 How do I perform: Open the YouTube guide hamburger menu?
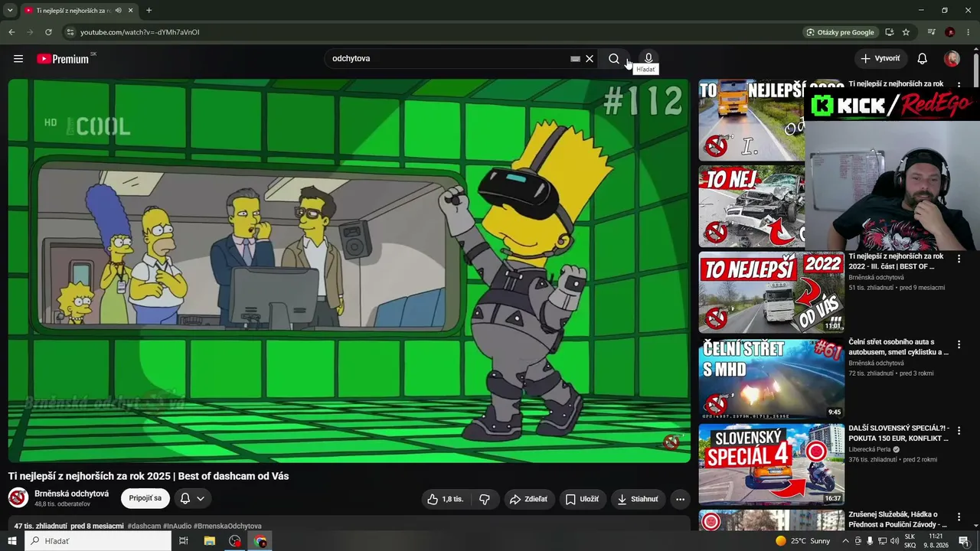[x=18, y=59]
